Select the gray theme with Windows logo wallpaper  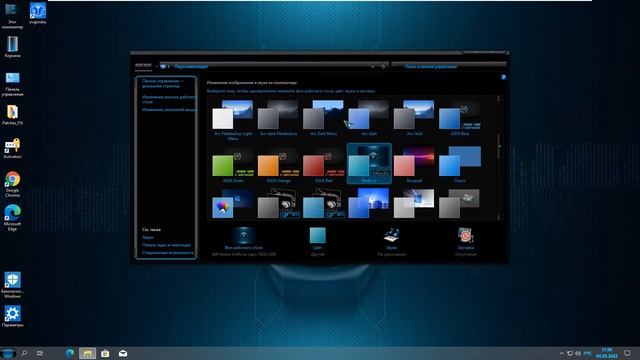[x=414, y=204]
